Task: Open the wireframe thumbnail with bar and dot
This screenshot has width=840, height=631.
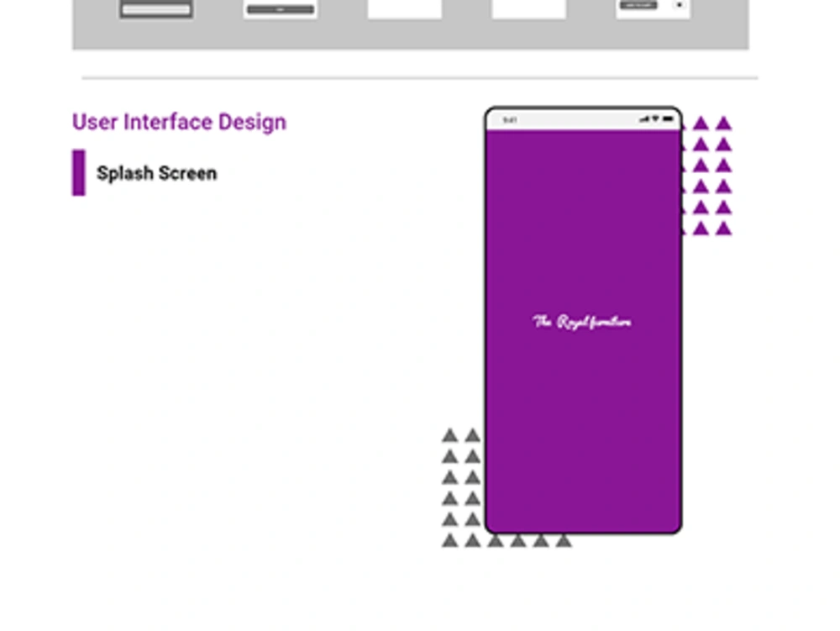Action: 653,9
